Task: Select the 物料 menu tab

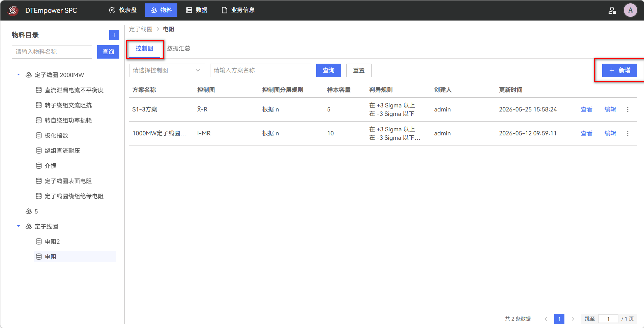Action: click(x=161, y=10)
